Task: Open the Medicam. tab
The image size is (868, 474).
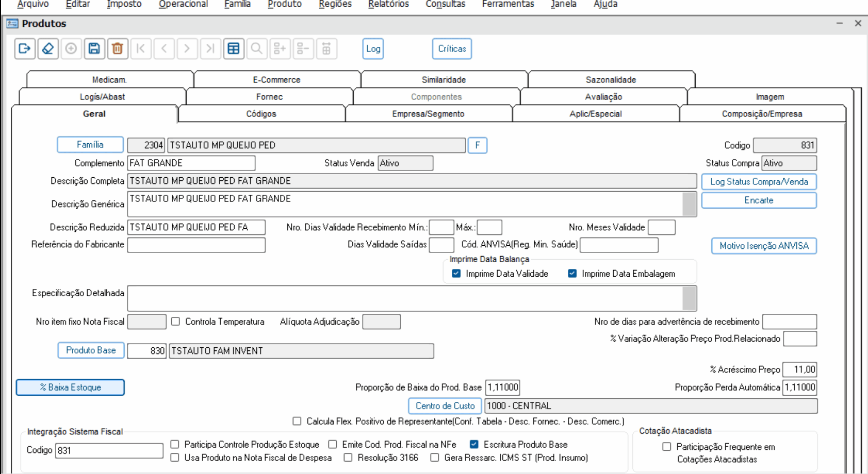Action: click(109, 80)
